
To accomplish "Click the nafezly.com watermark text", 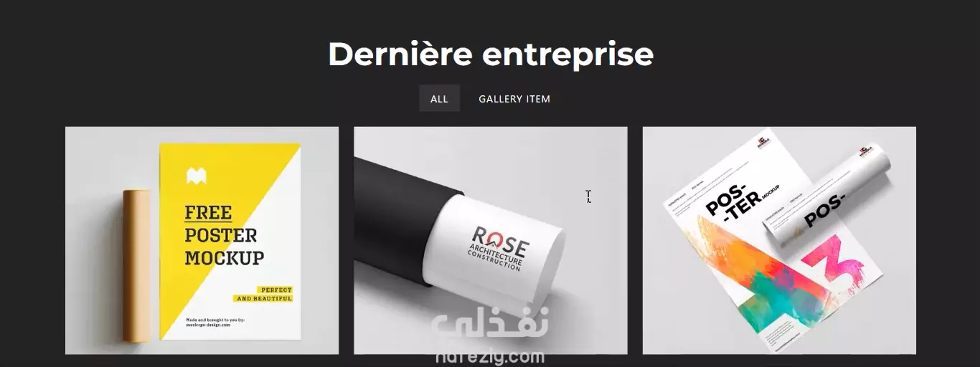I will pyautogui.click(x=490, y=357).
